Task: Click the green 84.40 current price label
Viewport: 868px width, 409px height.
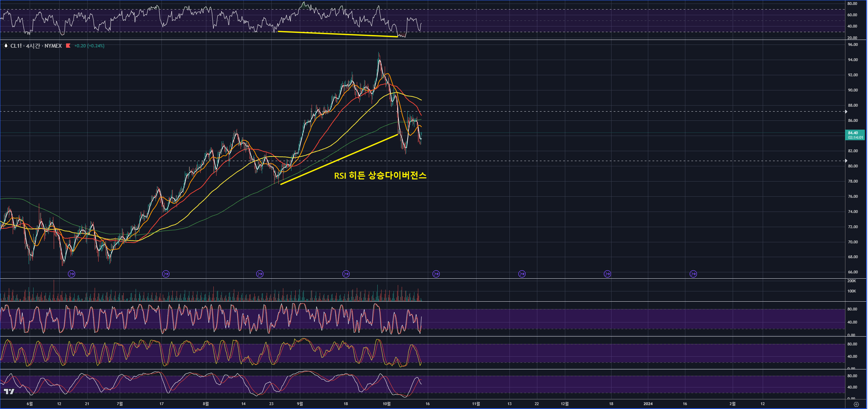Action: pyautogui.click(x=855, y=135)
